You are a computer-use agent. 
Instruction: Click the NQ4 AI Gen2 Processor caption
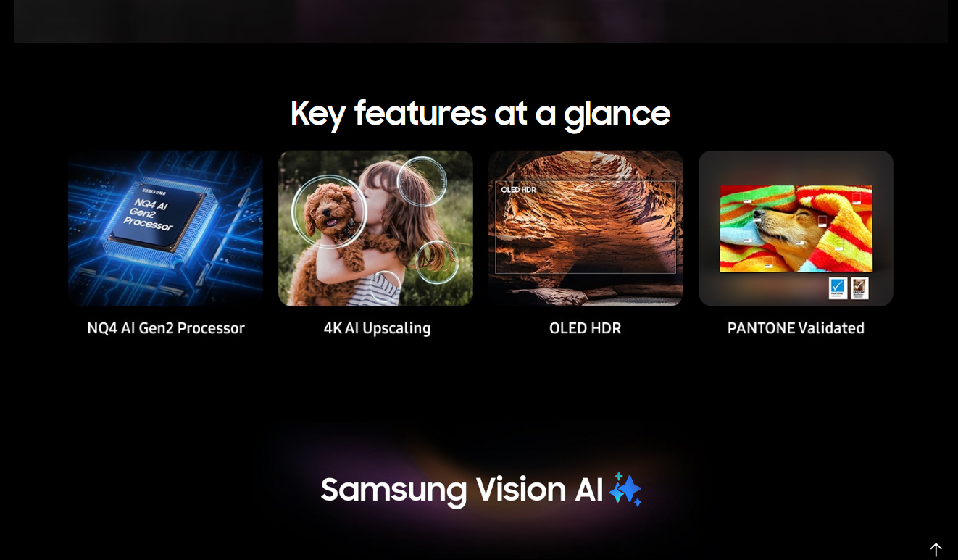pos(166,328)
